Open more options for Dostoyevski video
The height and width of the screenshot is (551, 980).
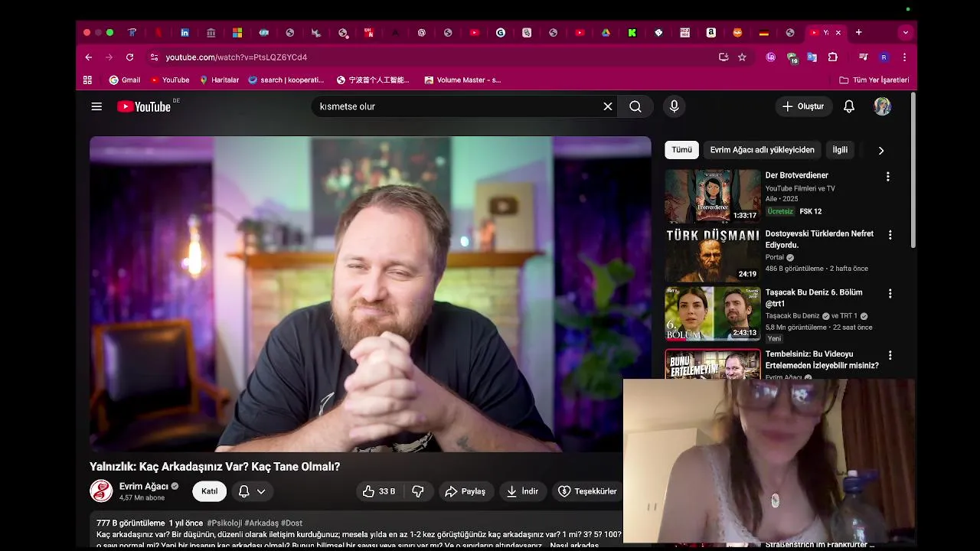coord(890,235)
